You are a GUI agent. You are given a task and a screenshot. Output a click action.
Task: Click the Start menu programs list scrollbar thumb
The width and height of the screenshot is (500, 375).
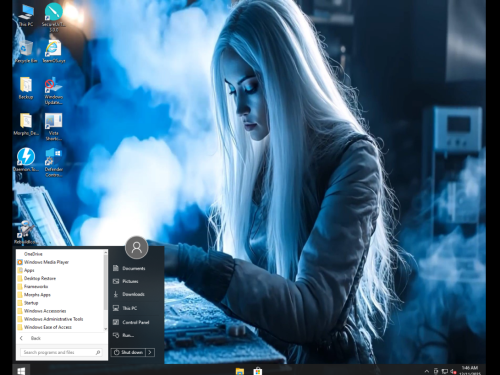click(x=106, y=283)
